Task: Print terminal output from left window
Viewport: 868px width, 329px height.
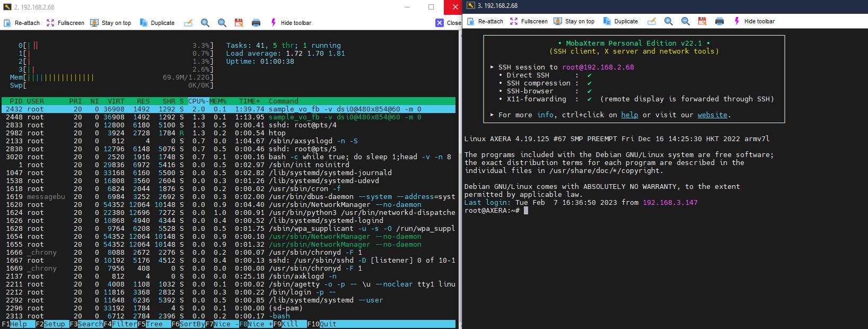Action: coord(256,23)
